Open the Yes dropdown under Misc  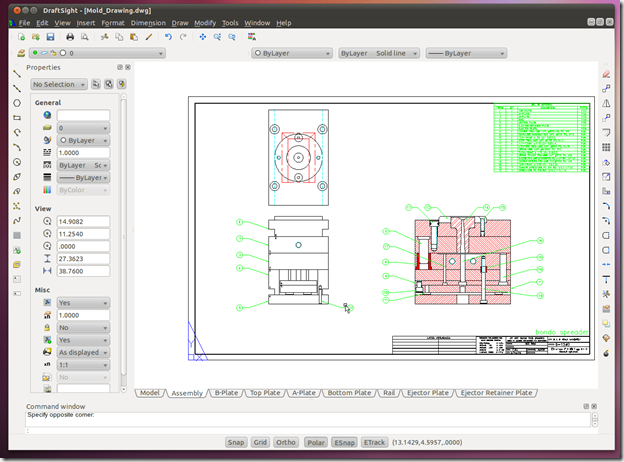coord(83,303)
